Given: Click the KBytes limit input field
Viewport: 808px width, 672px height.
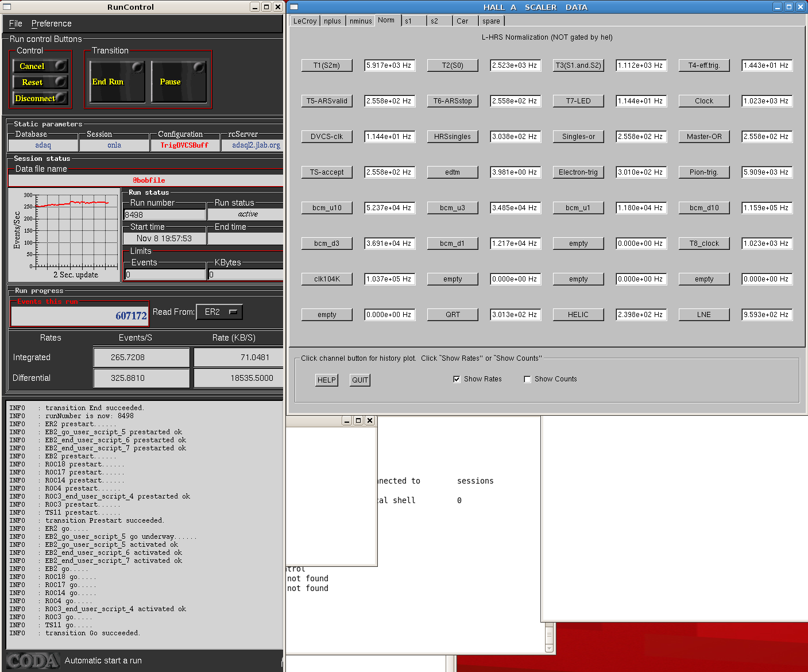Looking at the screenshot, I should tap(245, 275).
